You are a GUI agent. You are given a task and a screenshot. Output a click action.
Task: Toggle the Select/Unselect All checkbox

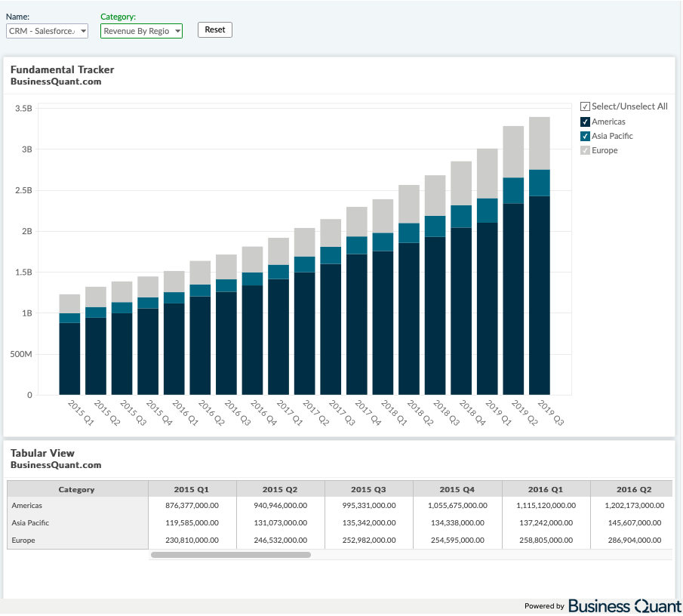585,106
